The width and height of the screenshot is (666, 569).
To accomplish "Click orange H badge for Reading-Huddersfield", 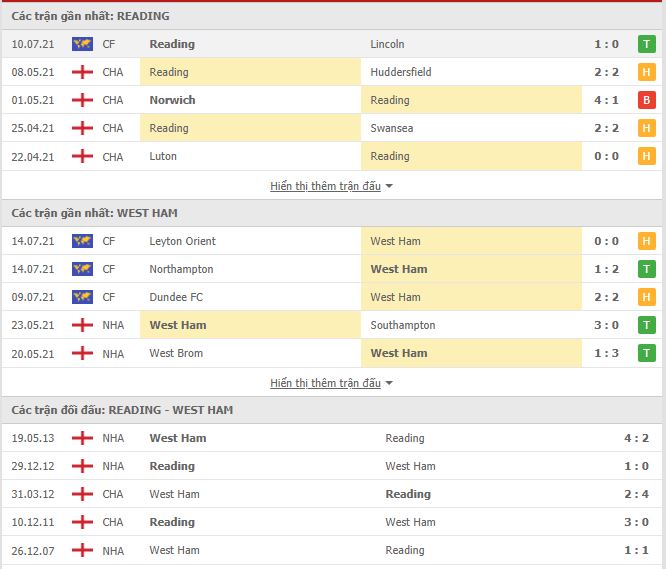I will pos(646,72).
